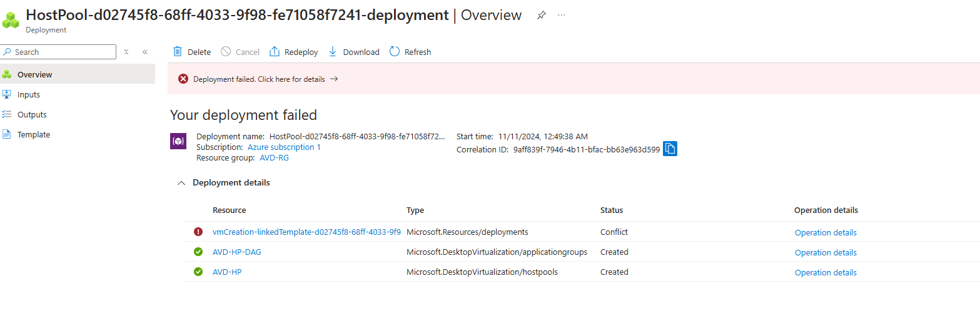Viewport: 980px width, 311px height.
Task: Collapse the sidebar with double chevron
Action: coord(145,52)
